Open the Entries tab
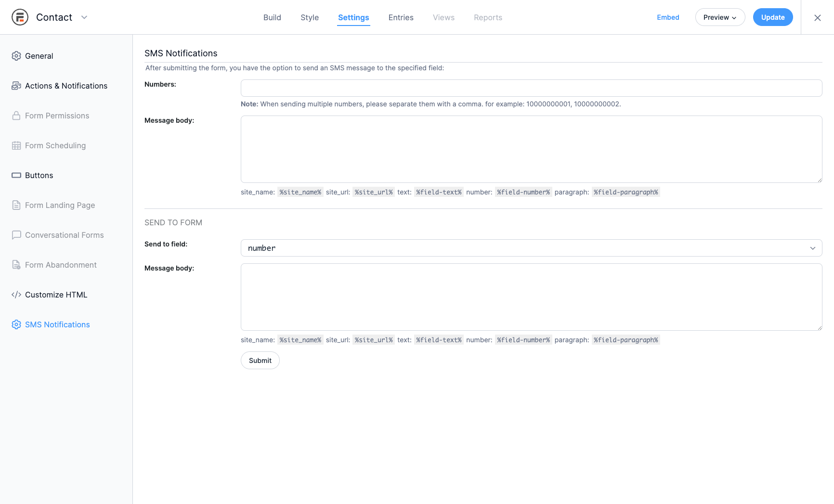Image resolution: width=834 pixels, height=504 pixels. [401, 17]
